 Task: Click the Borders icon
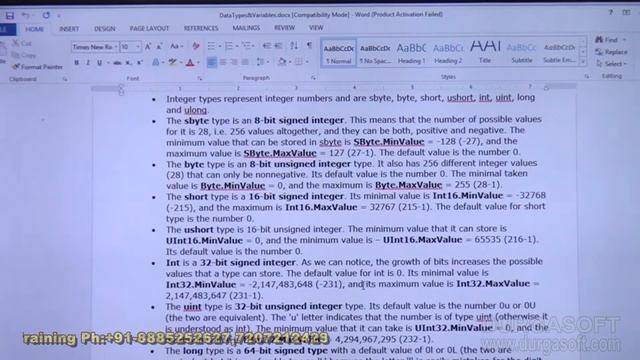[x=299, y=62]
